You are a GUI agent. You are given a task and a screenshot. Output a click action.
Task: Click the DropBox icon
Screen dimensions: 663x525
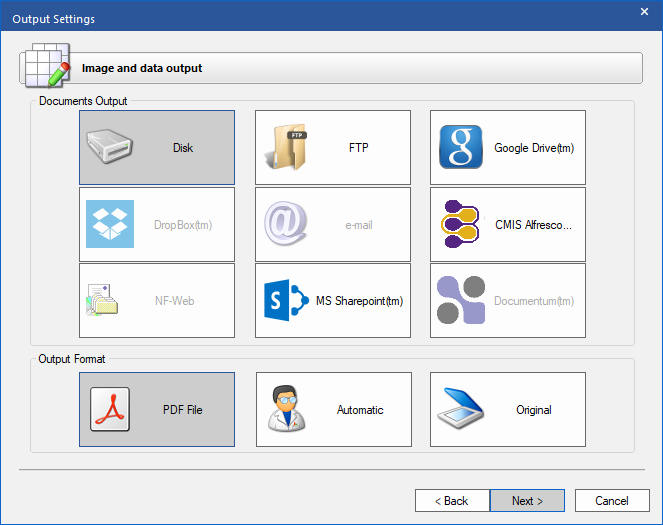110,225
